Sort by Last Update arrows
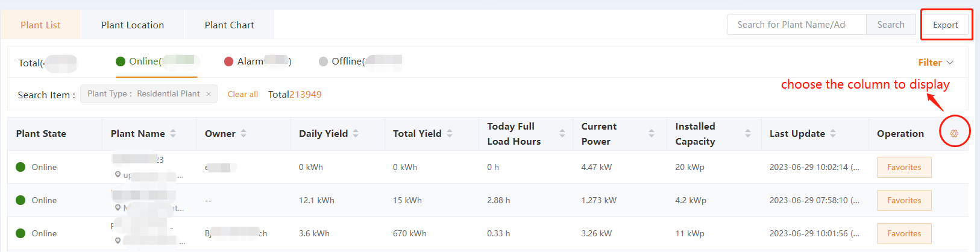The image size is (980, 252). [x=833, y=133]
